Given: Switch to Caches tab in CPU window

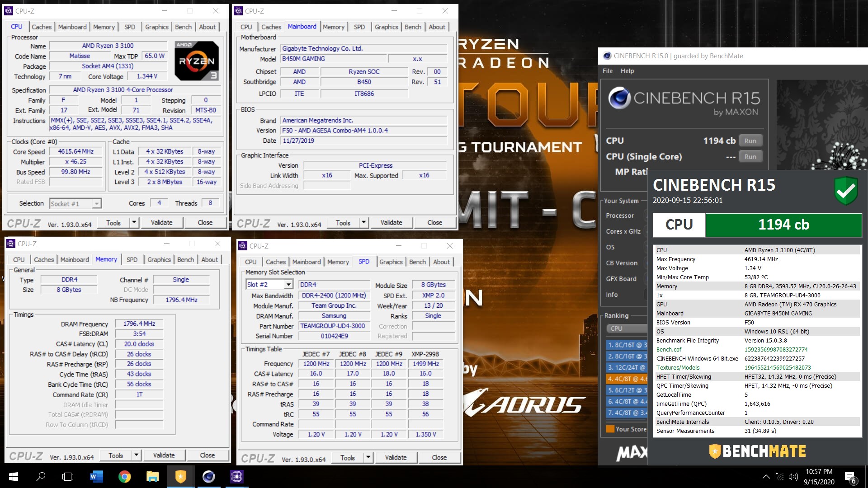Looking at the screenshot, I should pyautogui.click(x=42, y=27).
